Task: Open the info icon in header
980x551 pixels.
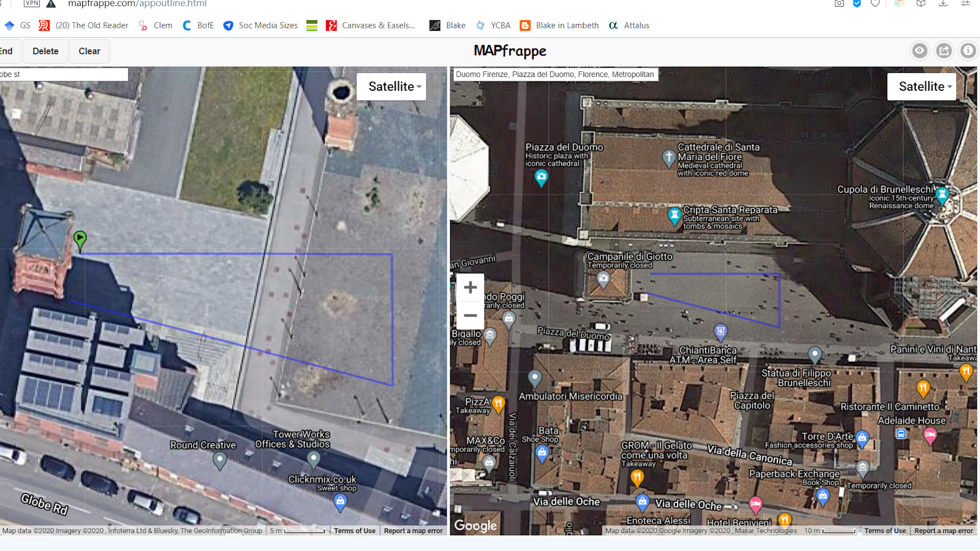Action: [x=968, y=51]
